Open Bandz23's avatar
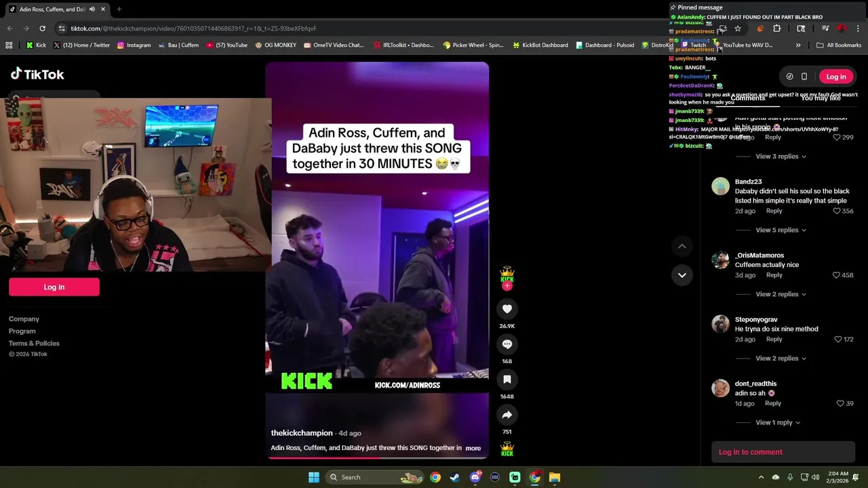Viewport: 868px width, 488px height. (x=720, y=186)
